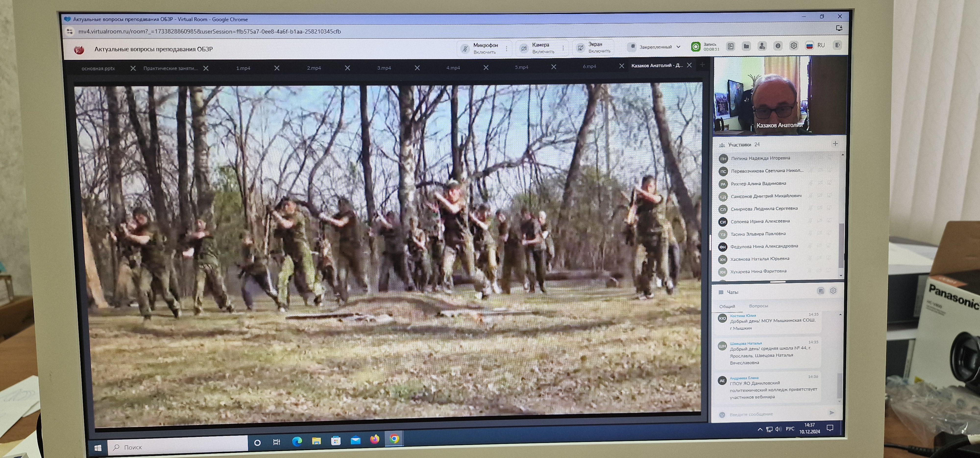Open the emoji picker in message field
The image size is (980, 458).
tap(722, 415)
